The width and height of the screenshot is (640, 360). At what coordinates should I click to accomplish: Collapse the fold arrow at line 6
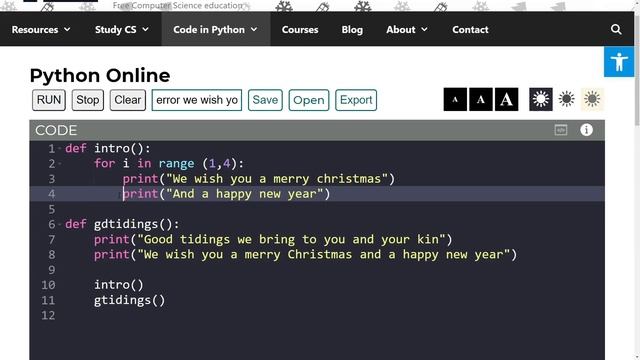pyautogui.click(x=60, y=224)
